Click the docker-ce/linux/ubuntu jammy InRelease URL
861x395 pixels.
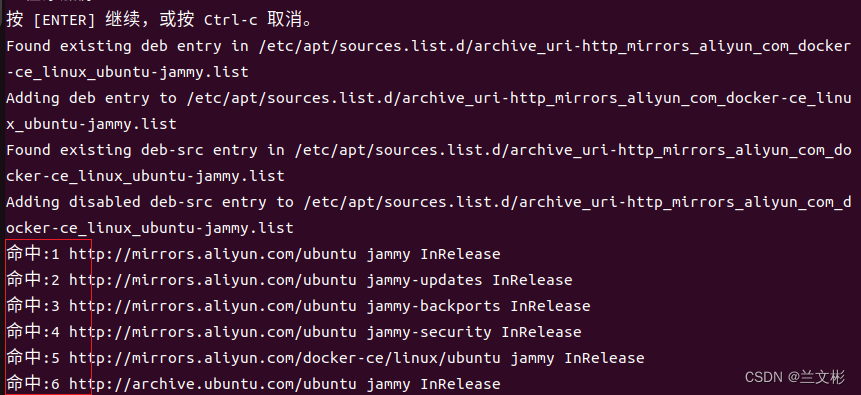tap(356, 358)
